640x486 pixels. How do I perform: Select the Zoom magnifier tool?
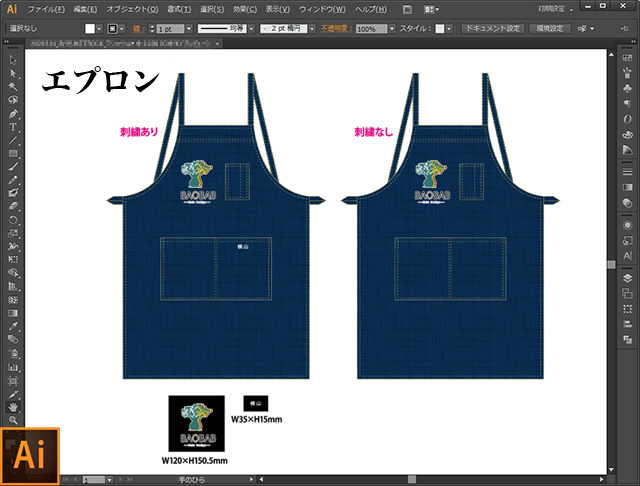[x=13, y=420]
